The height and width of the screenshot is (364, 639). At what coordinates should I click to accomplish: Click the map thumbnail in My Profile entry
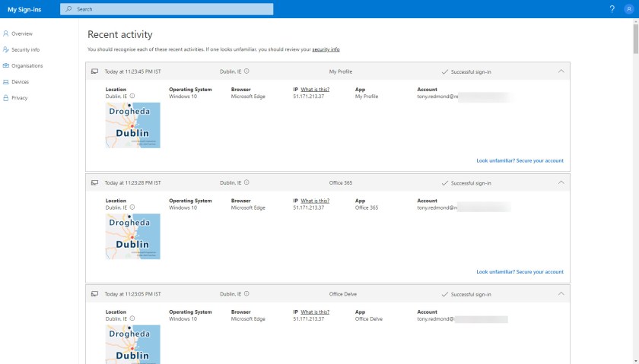pos(133,125)
